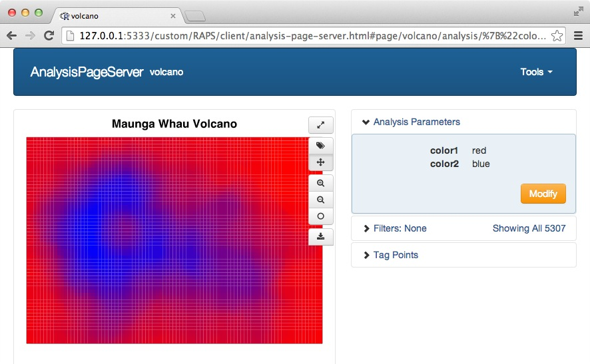Image resolution: width=590 pixels, height=364 pixels.
Task: Select the volcano browser tab
Action: tap(113, 16)
